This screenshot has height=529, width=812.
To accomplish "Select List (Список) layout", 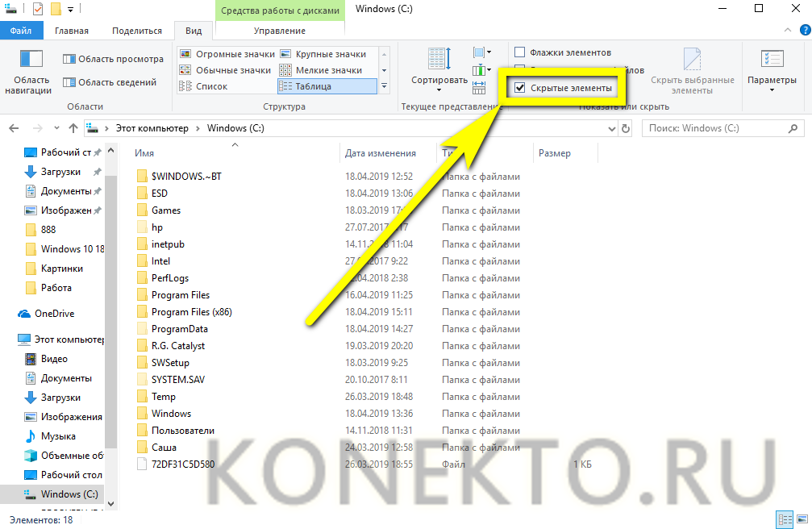I will point(203,86).
